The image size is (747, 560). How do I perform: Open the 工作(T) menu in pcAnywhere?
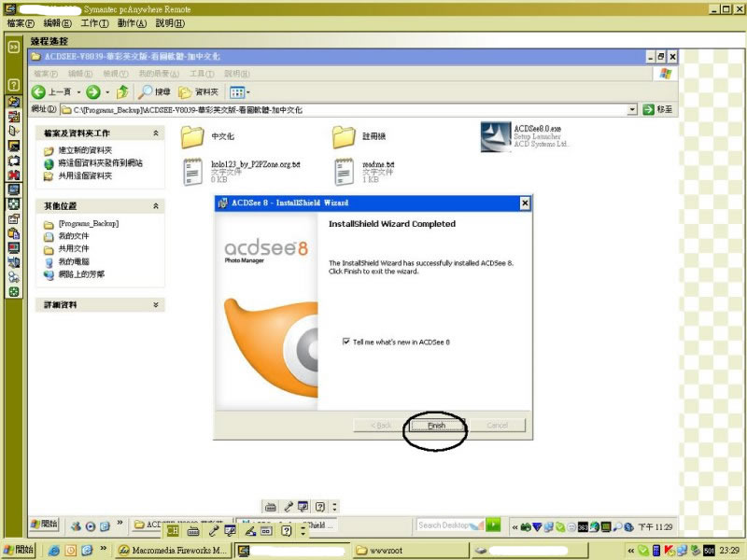point(95,22)
